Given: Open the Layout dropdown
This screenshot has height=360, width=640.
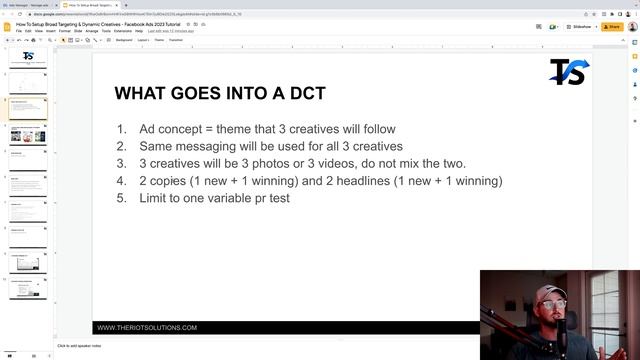Looking at the screenshot, I should point(143,40).
